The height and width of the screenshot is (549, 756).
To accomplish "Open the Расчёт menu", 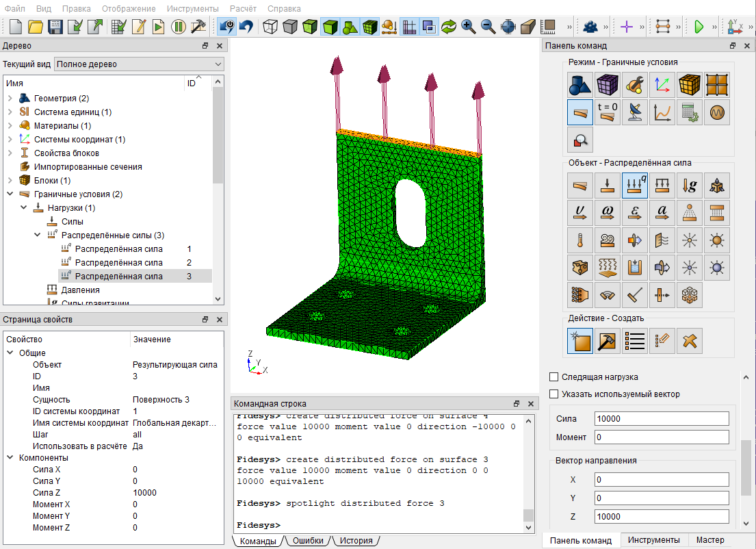I will (243, 9).
